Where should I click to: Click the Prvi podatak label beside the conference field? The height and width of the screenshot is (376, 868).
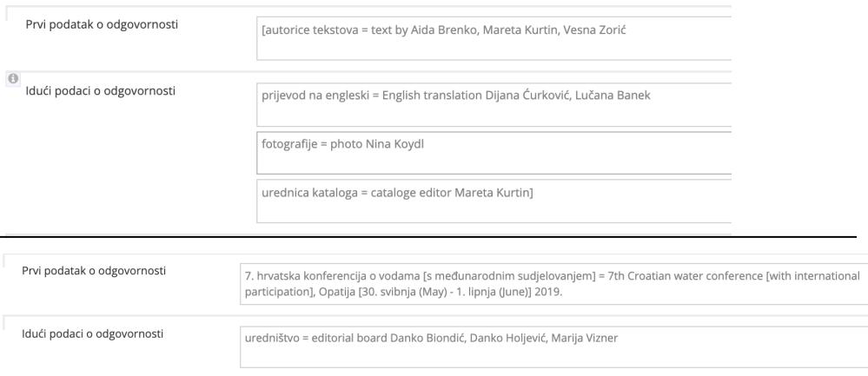click(96, 269)
